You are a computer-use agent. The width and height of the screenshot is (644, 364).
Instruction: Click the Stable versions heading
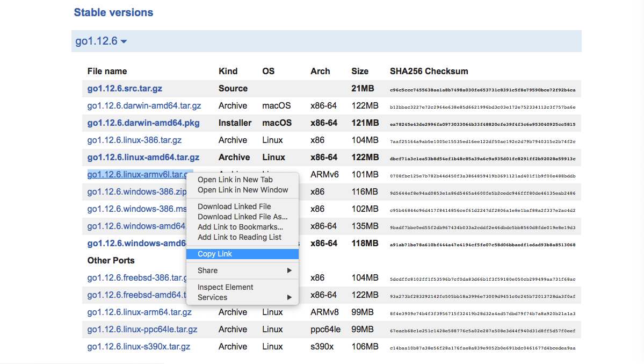pos(113,12)
